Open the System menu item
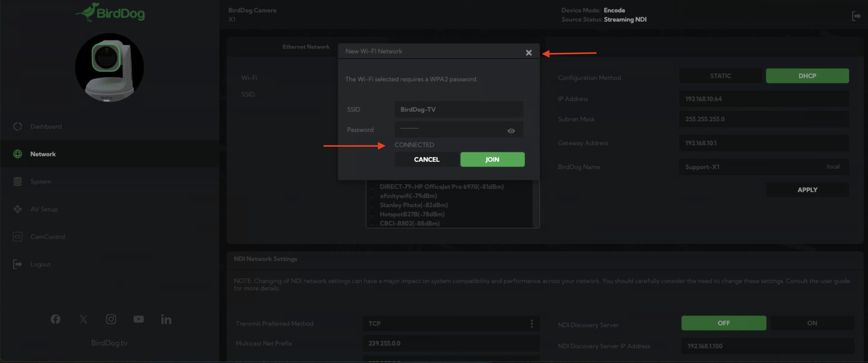 coord(41,182)
